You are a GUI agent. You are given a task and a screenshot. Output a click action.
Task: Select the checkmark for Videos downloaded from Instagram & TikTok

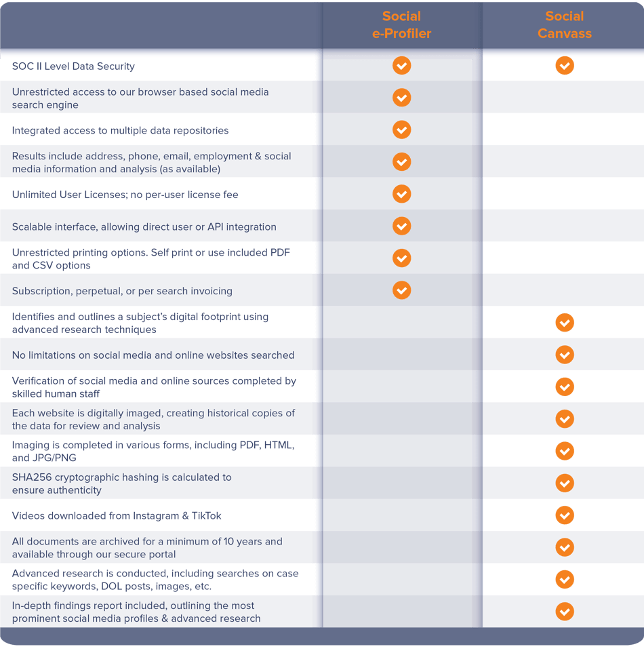pyautogui.click(x=565, y=515)
